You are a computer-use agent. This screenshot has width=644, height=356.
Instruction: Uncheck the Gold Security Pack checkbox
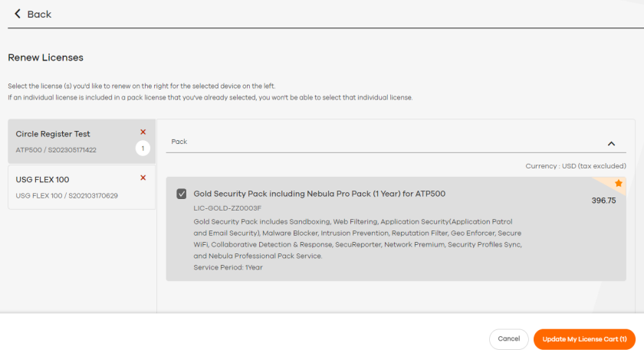coord(182,194)
